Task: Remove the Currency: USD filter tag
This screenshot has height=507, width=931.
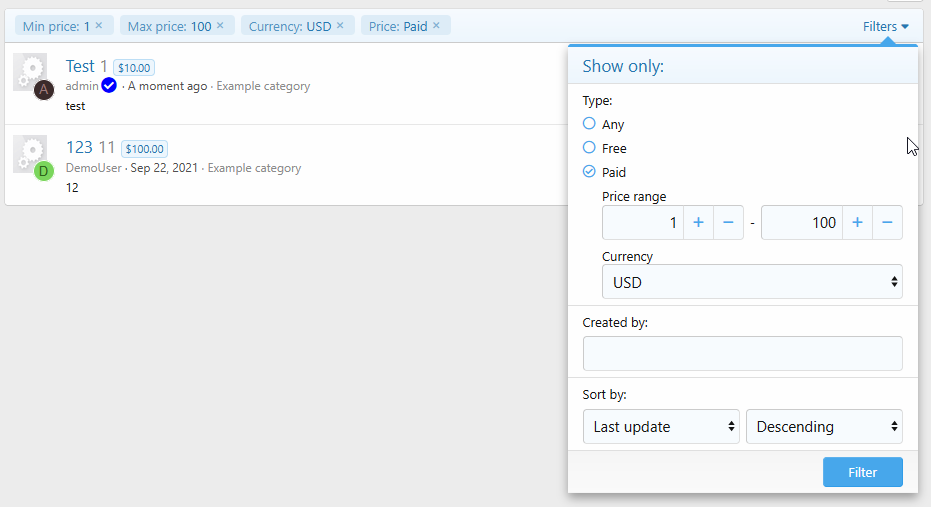Action: coord(340,25)
